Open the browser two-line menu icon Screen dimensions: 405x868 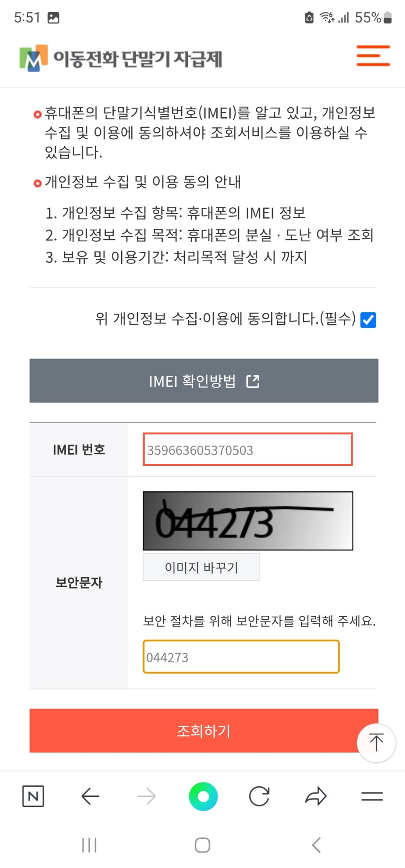pos(372,796)
